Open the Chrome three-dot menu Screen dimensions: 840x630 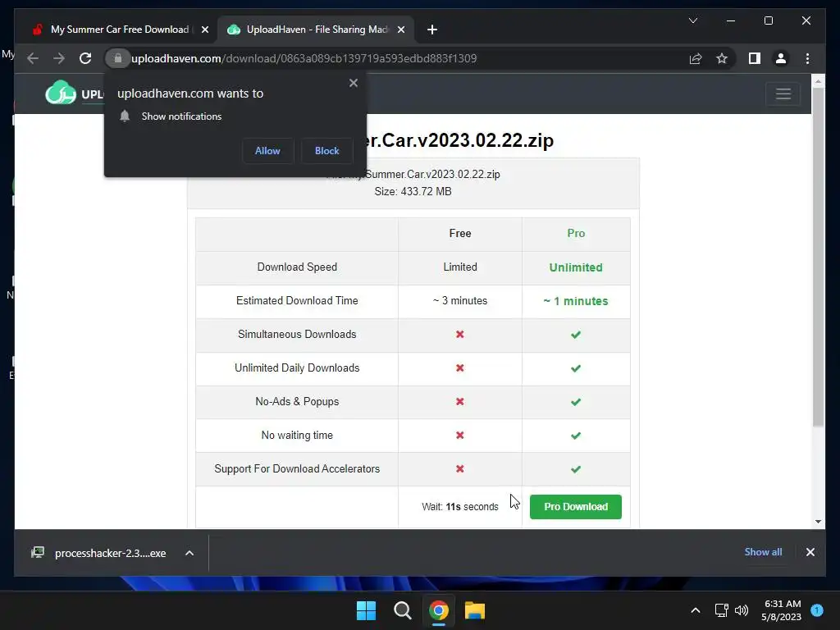tap(807, 58)
